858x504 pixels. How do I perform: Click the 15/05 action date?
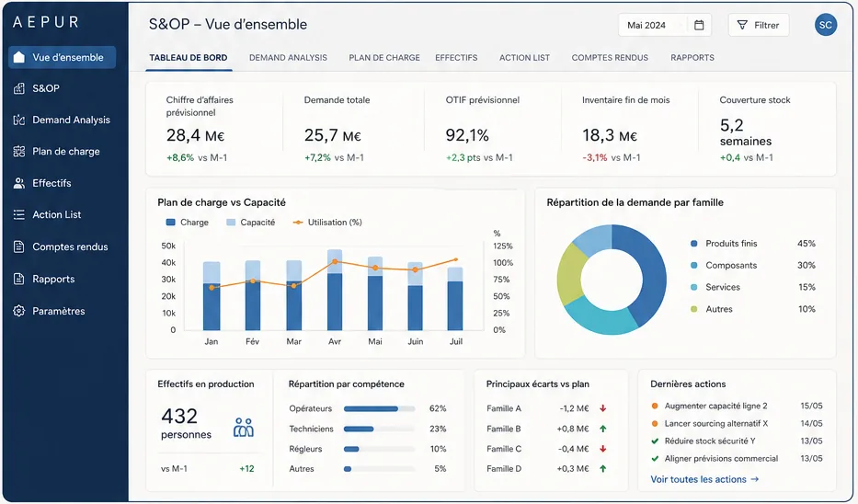(811, 406)
